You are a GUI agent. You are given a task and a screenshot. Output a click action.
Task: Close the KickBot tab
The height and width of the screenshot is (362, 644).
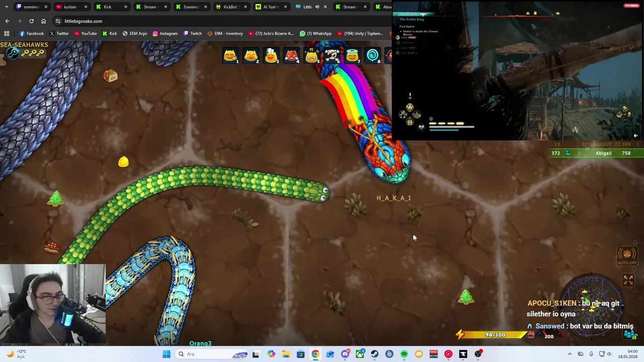(x=246, y=7)
